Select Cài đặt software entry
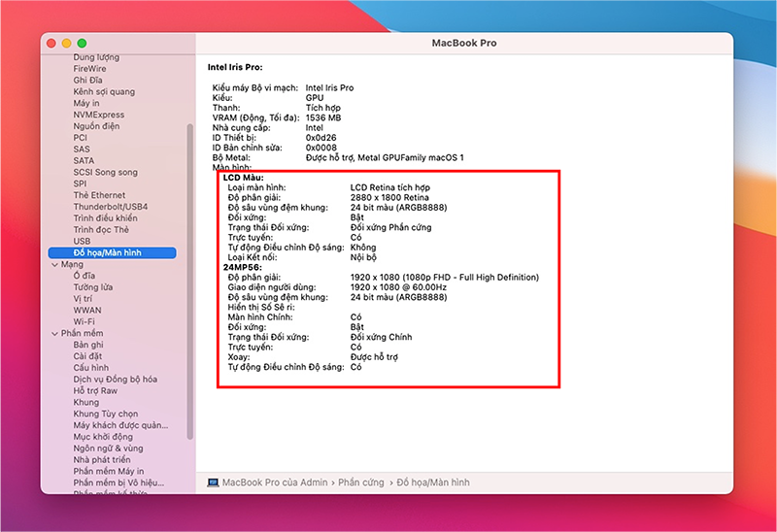The image size is (777, 532). 87,356
